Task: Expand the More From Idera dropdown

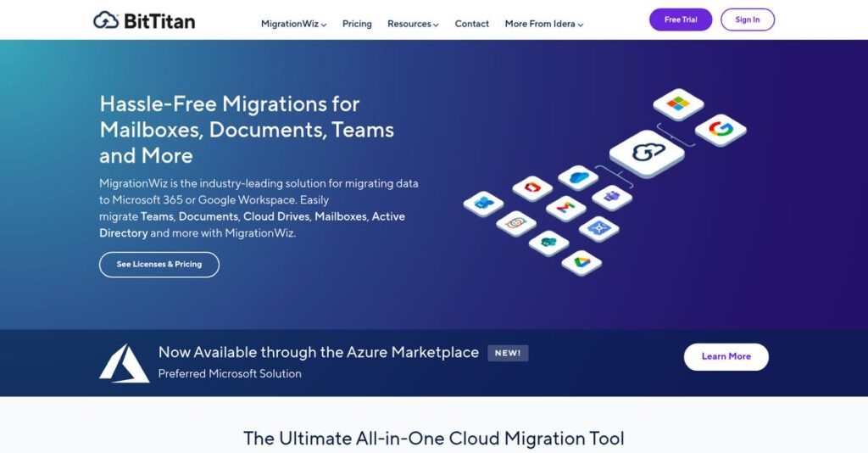Action: [x=544, y=24]
